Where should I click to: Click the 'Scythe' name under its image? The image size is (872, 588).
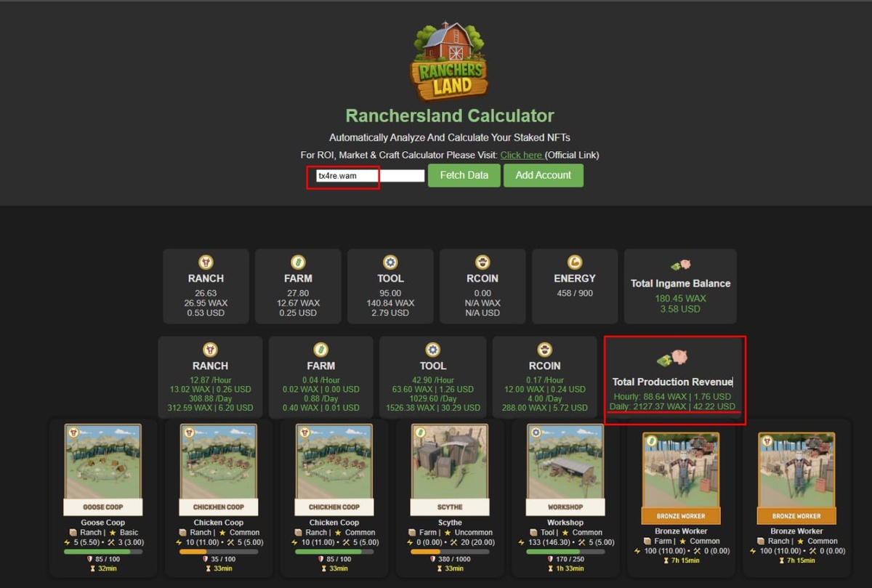450,523
